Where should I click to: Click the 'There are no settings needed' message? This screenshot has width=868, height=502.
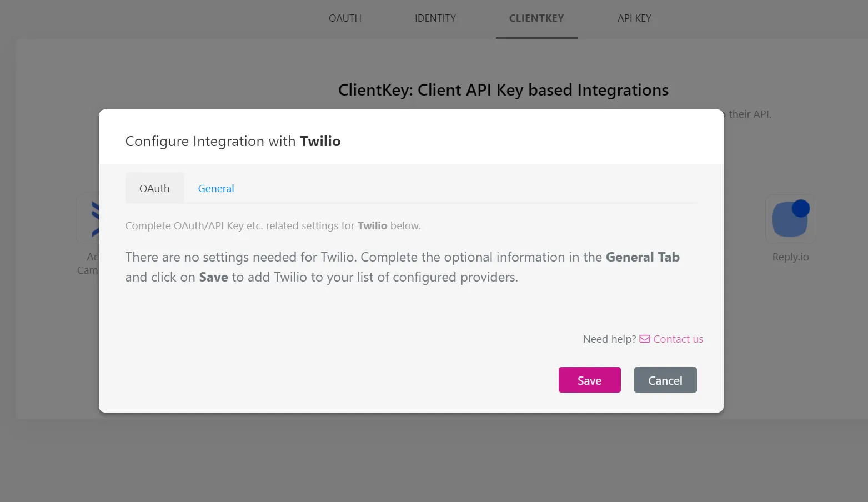(403, 267)
